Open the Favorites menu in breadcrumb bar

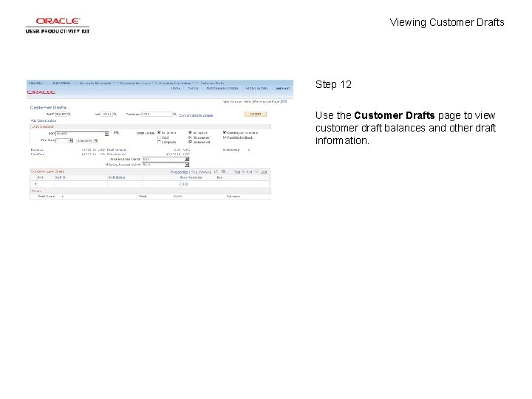[36, 83]
